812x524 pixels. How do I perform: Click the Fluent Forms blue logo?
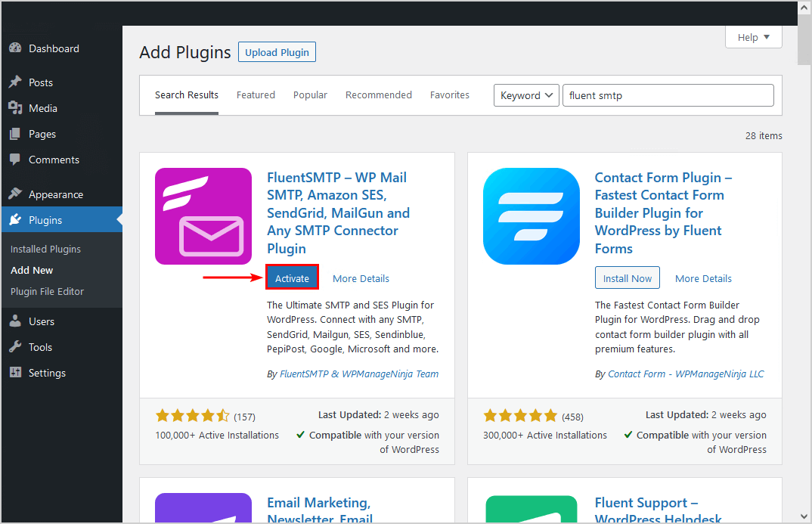(532, 216)
